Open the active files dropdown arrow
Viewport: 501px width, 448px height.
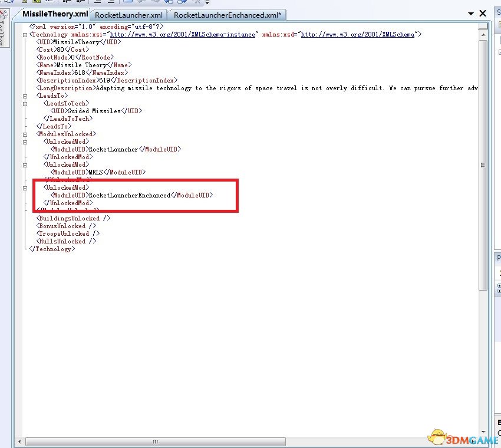[471, 14]
